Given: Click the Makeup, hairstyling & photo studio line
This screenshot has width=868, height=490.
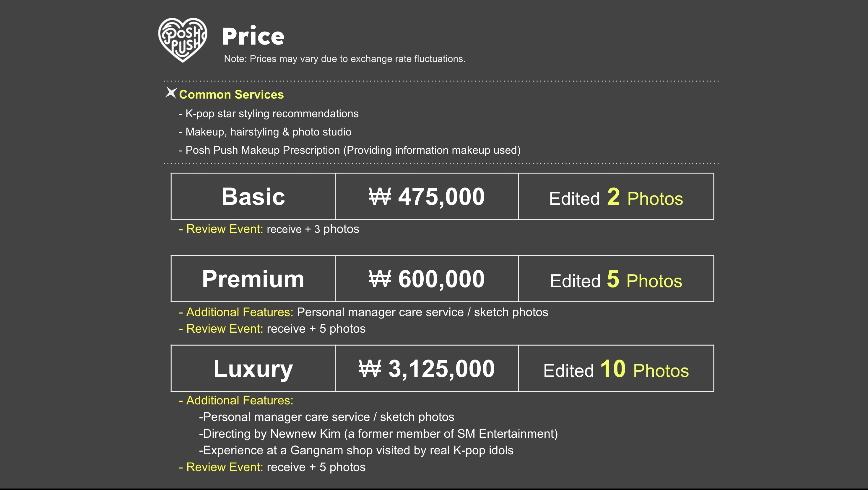Looking at the screenshot, I should 265,132.
